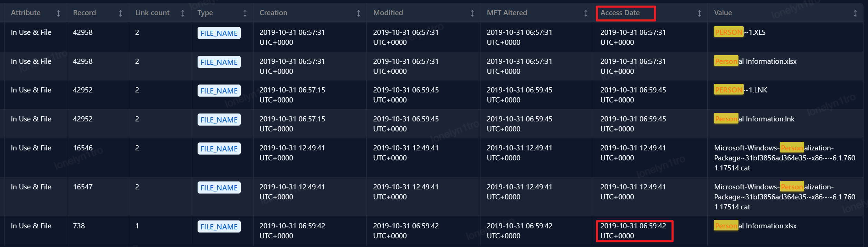This screenshot has width=868, height=247.
Task: Click the Creation column sort icon
Action: (x=359, y=13)
